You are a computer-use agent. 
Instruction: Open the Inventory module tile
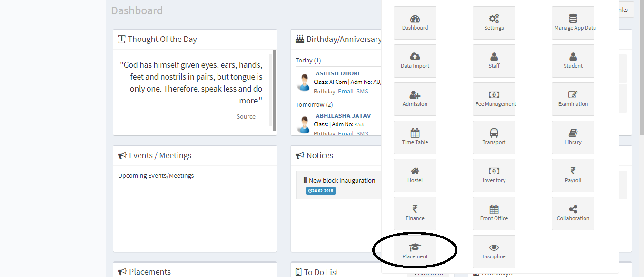(494, 175)
